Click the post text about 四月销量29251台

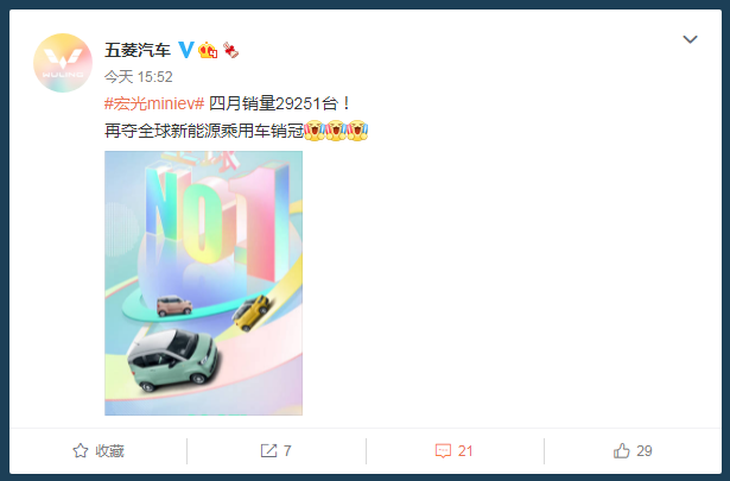(279, 103)
